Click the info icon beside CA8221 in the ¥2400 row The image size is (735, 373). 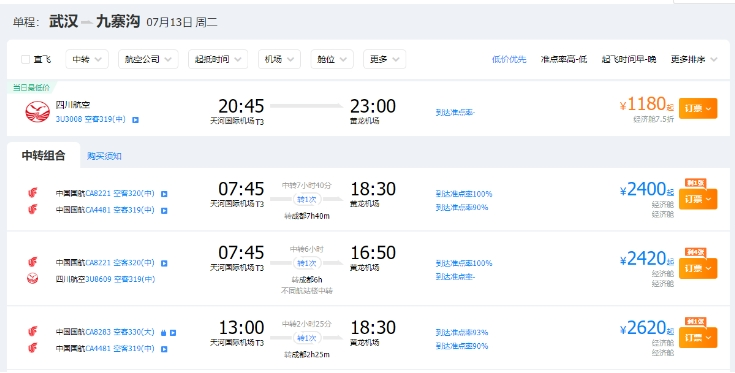tap(164, 194)
